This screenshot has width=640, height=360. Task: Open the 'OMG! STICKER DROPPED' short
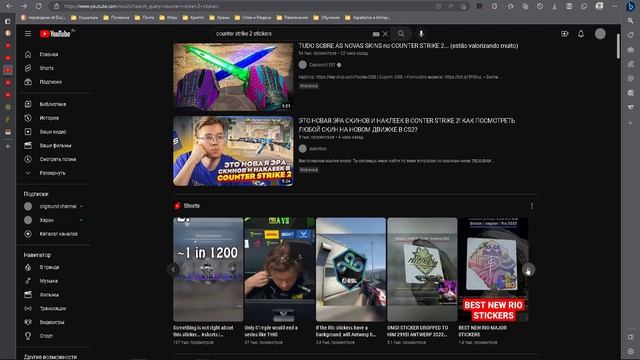pyautogui.click(x=422, y=269)
